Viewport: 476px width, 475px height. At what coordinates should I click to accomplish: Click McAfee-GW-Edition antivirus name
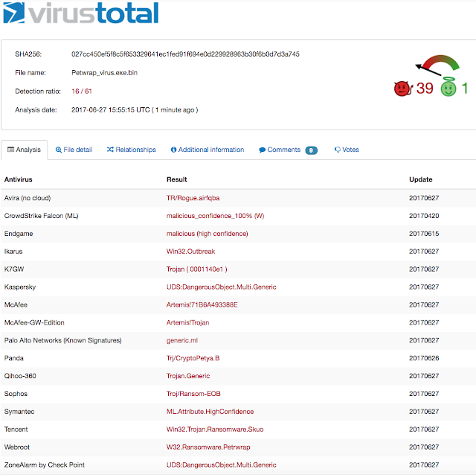[x=34, y=322]
